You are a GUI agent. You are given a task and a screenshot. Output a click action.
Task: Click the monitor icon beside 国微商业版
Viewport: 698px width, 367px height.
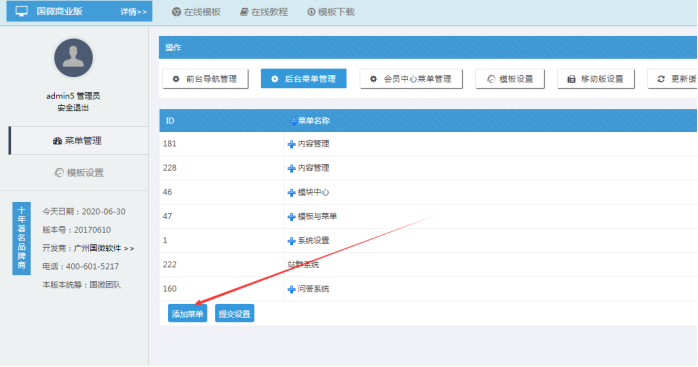coord(21,12)
